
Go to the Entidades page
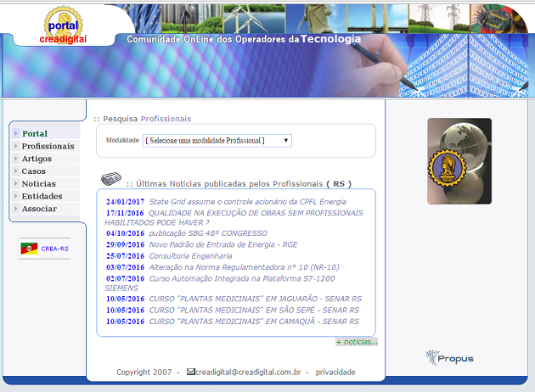point(42,196)
